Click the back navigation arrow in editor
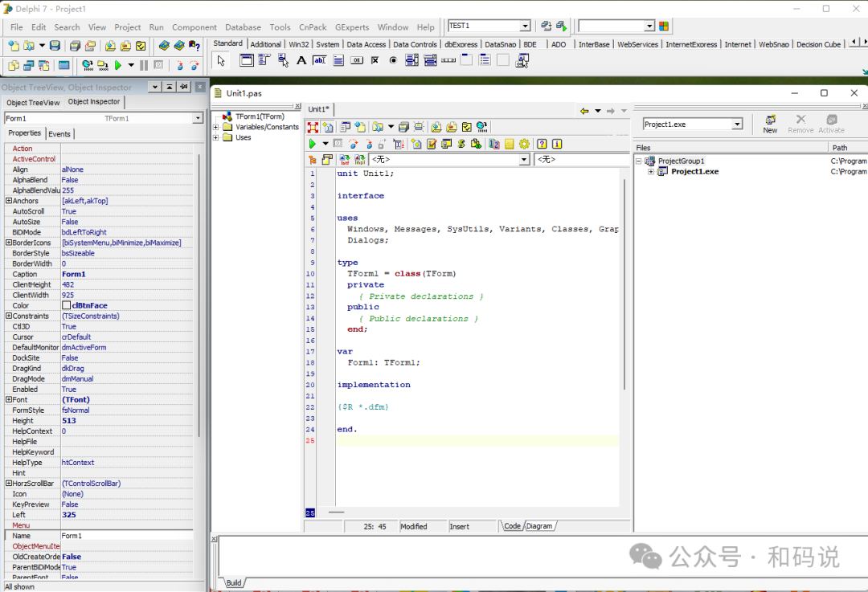 click(584, 111)
